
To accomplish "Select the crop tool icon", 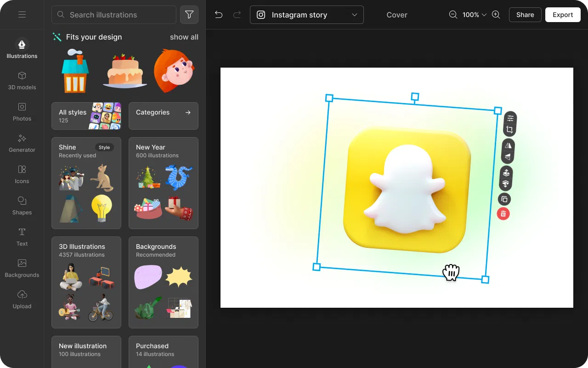I will tap(509, 130).
